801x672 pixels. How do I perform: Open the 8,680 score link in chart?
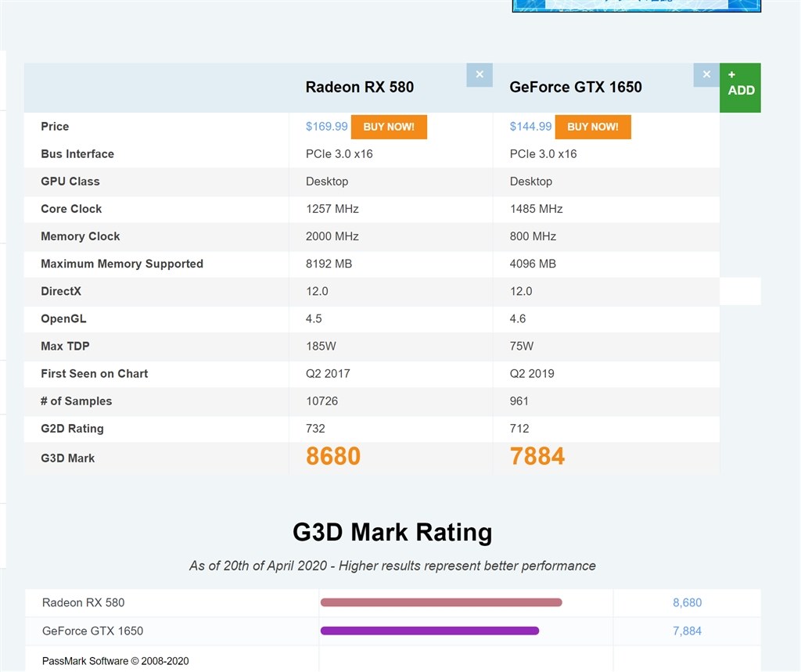tap(687, 602)
